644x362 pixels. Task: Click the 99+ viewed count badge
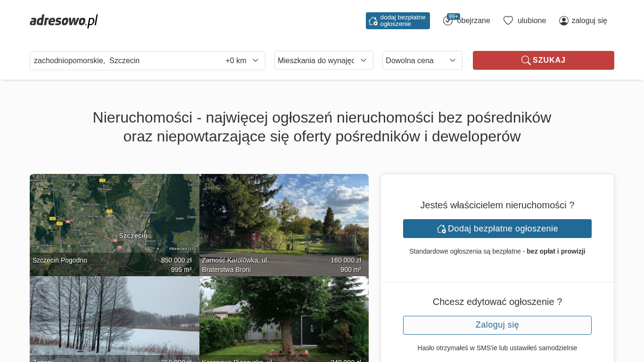[x=454, y=16]
